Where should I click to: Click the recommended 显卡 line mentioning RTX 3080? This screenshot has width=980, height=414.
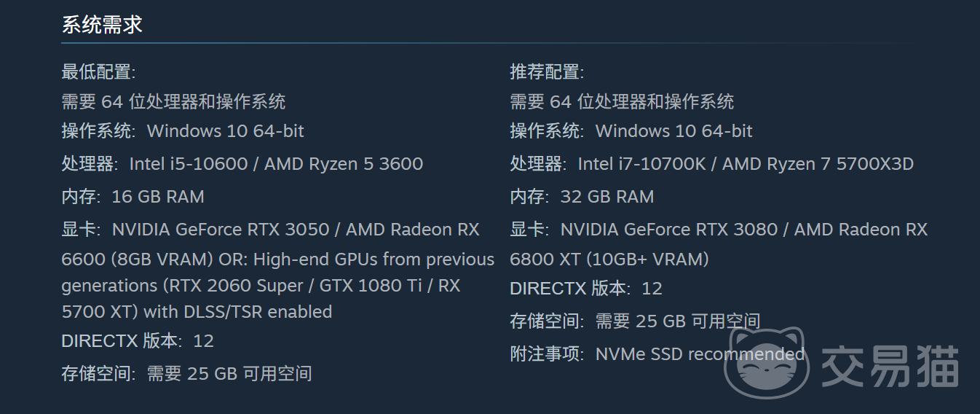[x=719, y=230]
